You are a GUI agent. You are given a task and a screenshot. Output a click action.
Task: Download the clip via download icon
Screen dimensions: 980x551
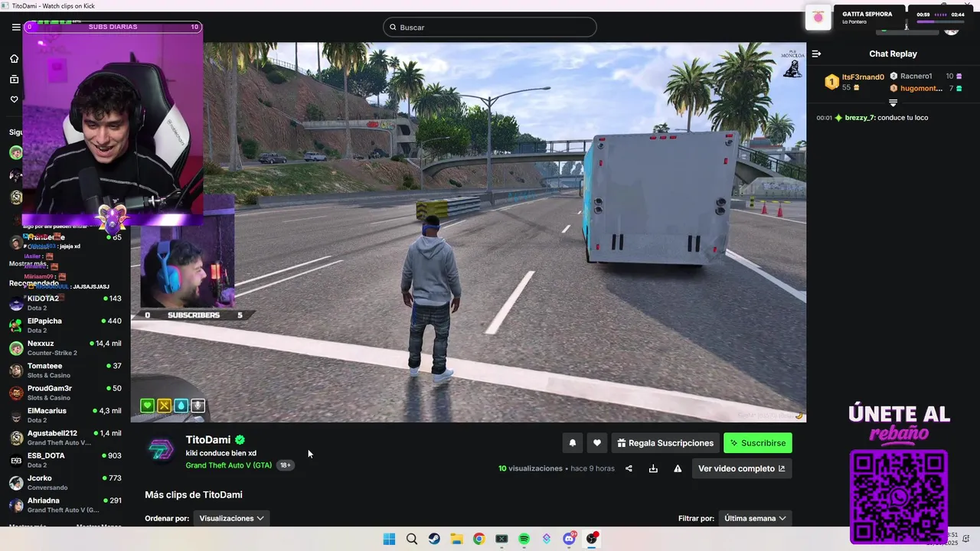pyautogui.click(x=653, y=468)
